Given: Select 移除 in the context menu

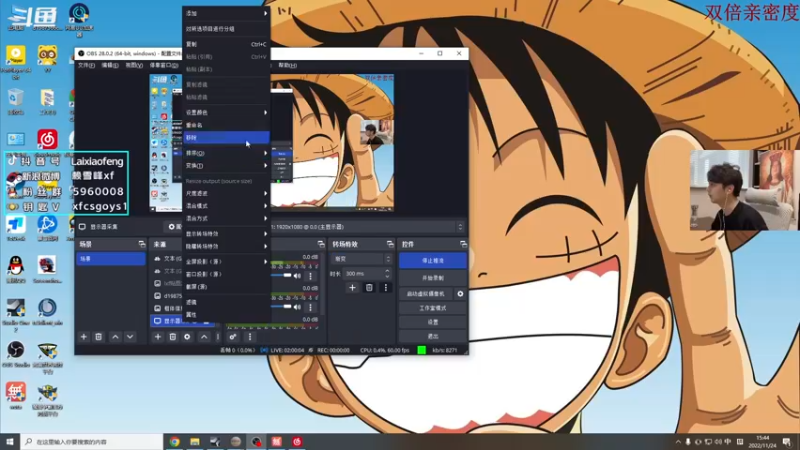Looking at the screenshot, I should 227,138.
